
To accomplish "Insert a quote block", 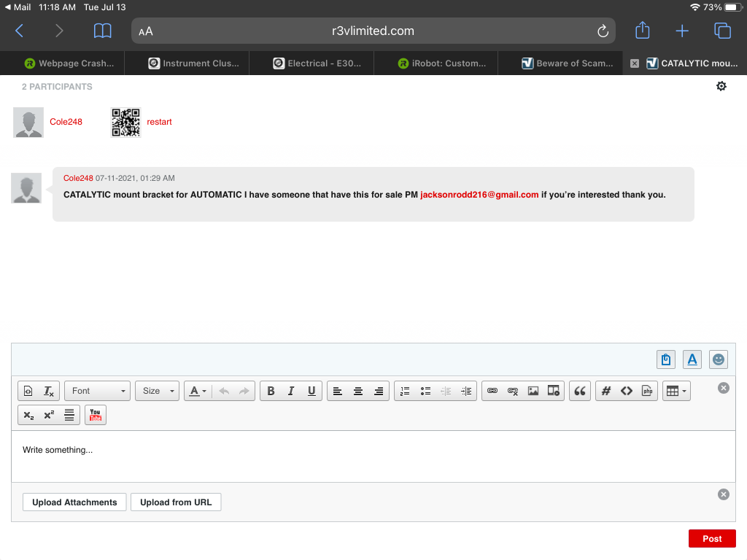I will click(580, 391).
